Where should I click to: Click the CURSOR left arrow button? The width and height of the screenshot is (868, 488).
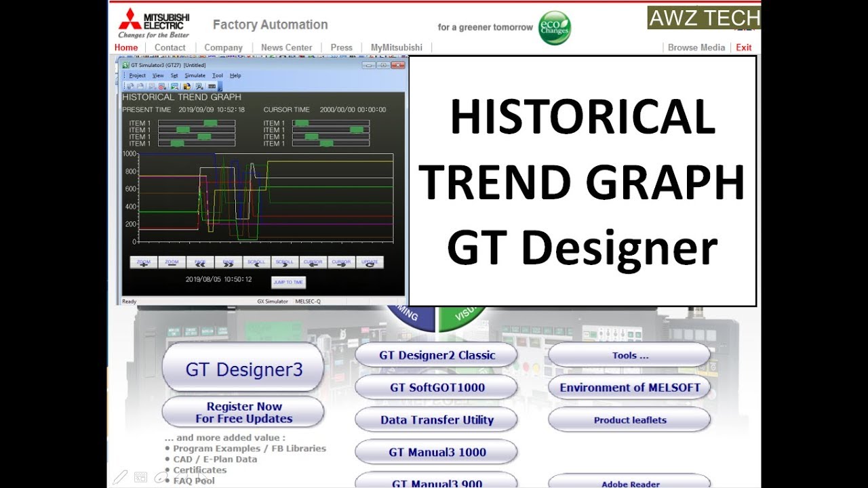313,262
